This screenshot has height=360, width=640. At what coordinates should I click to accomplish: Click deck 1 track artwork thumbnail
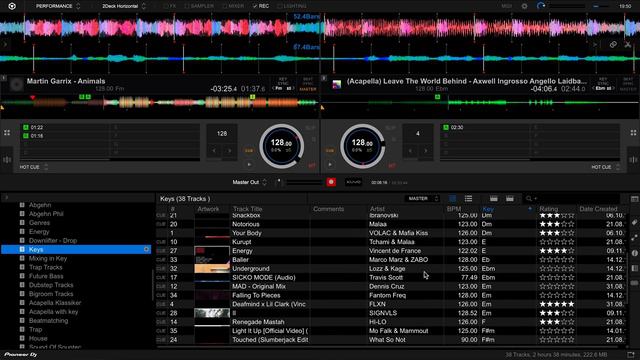17,84
